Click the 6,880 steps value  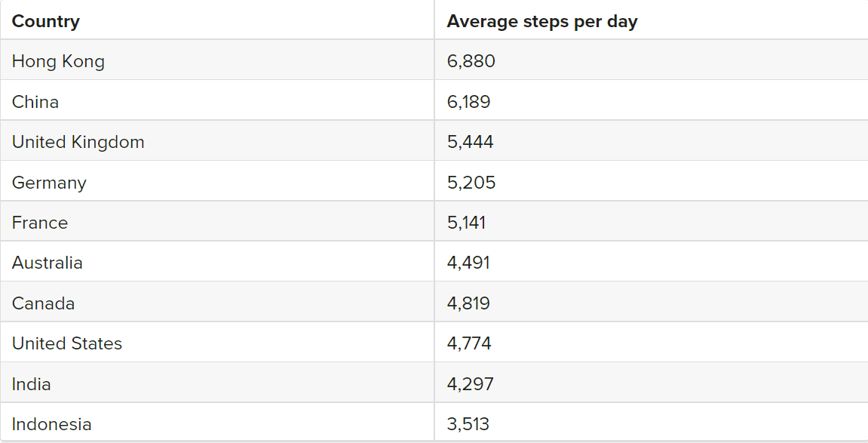[471, 61]
